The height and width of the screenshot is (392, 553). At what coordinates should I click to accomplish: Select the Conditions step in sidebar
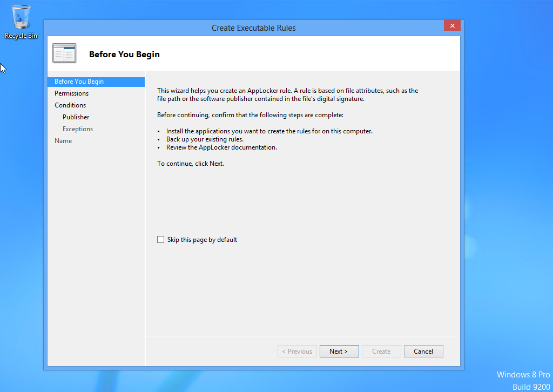coord(70,105)
